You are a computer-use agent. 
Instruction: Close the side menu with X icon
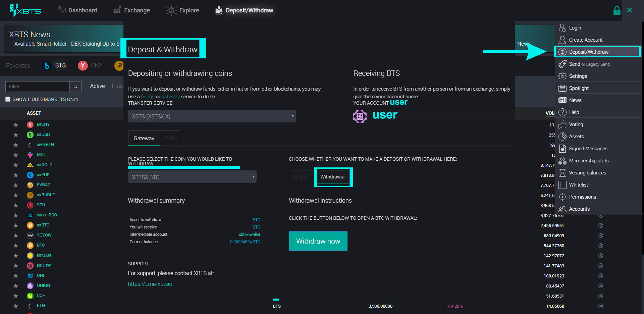[630, 10]
